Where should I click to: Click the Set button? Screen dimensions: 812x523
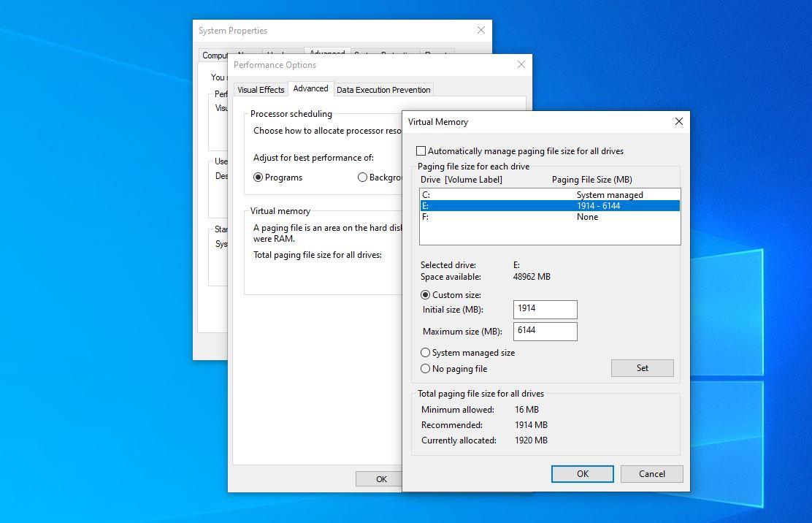(x=642, y=367)
